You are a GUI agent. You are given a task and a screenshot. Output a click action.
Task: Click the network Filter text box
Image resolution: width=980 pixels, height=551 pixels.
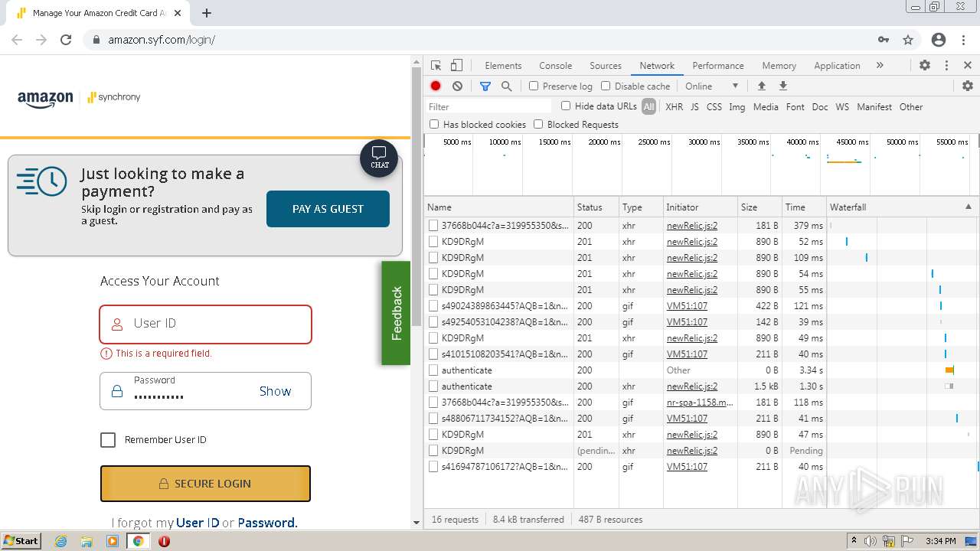tap(488, 106)
